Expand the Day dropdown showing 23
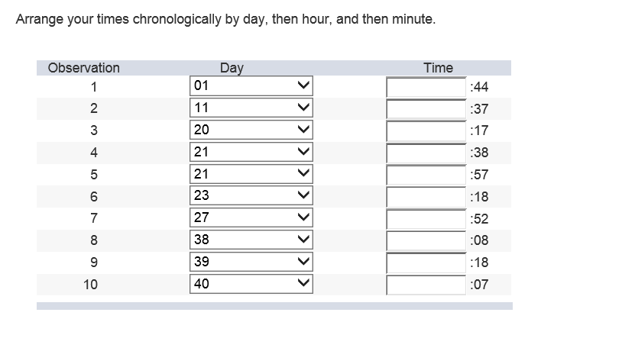Viewport: 622px width, 364px height. pyautogui.click(x=251, y=196)
